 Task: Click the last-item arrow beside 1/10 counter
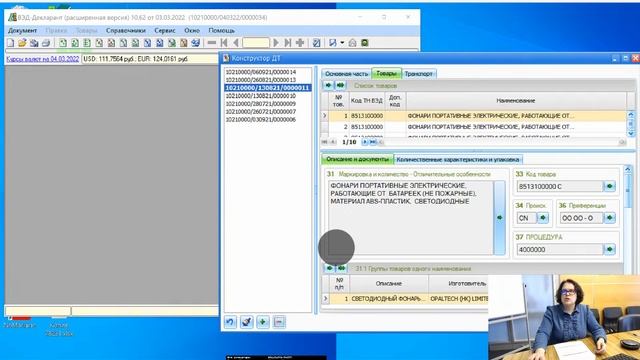(373, 142)
